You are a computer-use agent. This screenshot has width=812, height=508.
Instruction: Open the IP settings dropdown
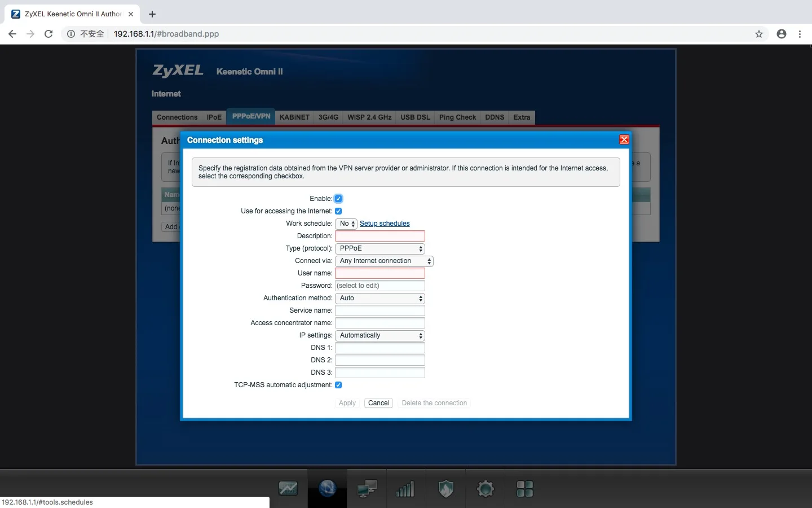coord(380,335)
